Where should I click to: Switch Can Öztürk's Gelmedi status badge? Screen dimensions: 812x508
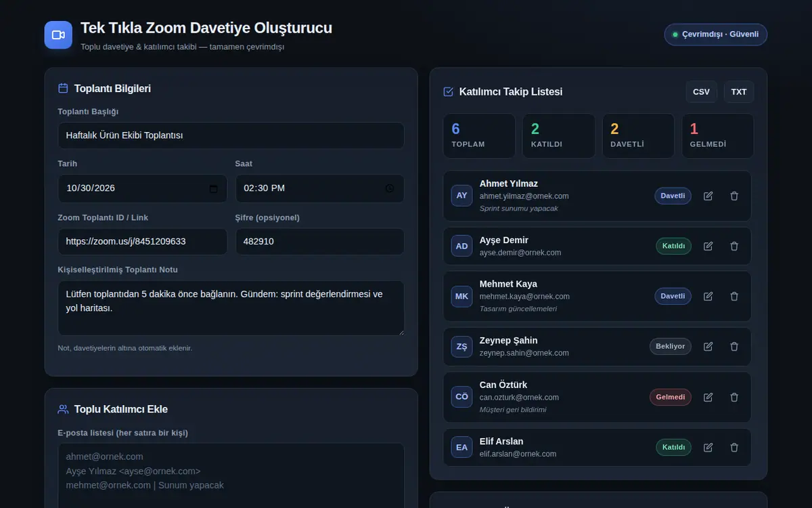[x=671, y=397]
